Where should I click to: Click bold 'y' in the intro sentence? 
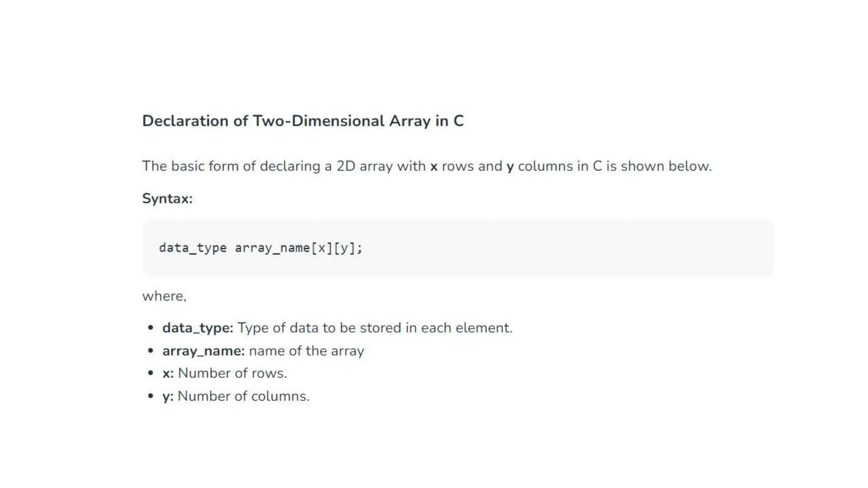510,166
